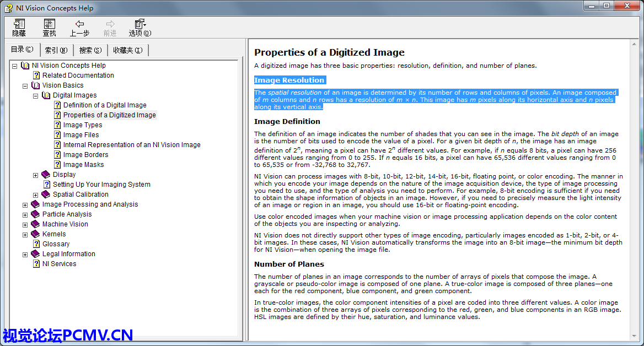Switch to the 索引 (Index) tab
The width and height of the screenshot is (644, 346).
[x=56, y=50]
